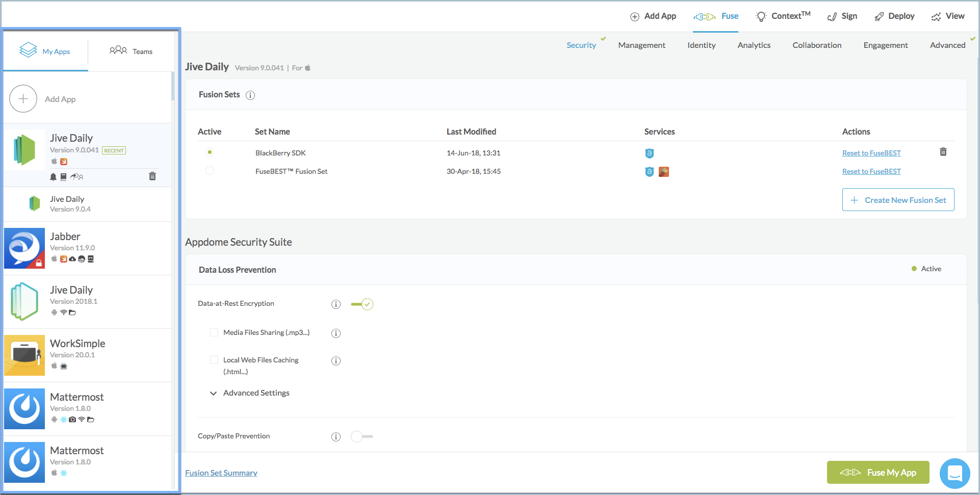
Task: Open Security tab
Action: tap(581, 45)
